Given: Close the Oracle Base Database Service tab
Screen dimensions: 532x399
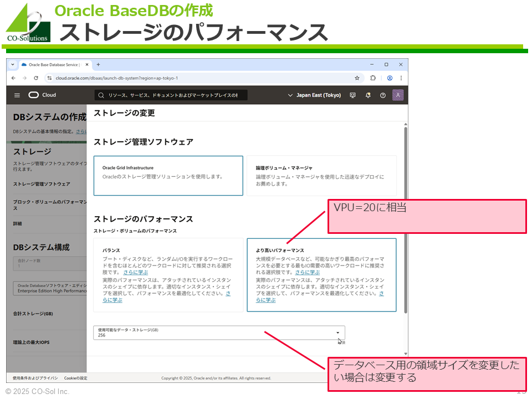Looking at the screenshot, I should pos(87,64).
